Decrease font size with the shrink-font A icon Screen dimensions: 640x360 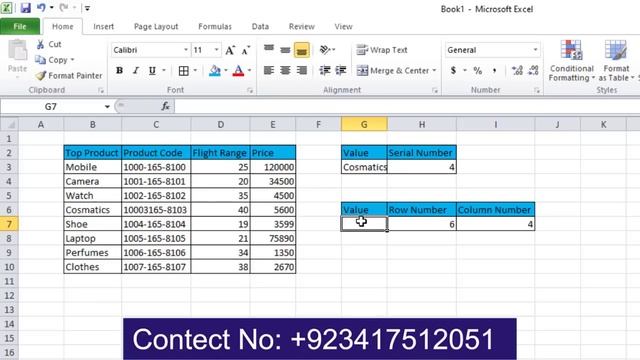point(246,50)
